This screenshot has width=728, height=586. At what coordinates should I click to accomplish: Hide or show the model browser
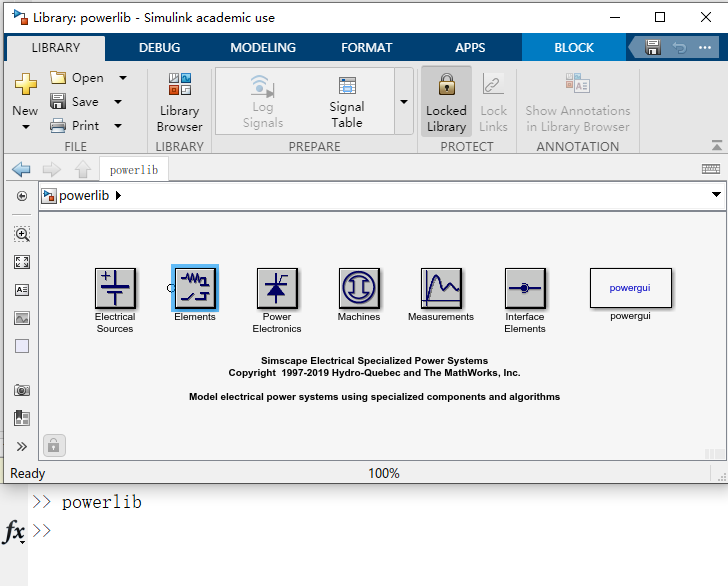tap(22, 196)
